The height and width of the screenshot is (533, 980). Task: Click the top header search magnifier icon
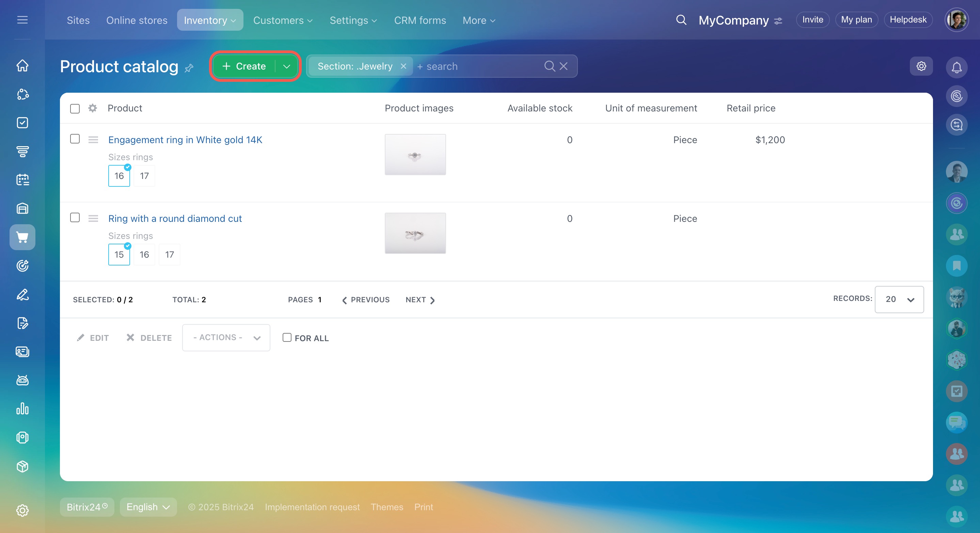point(681,20)
